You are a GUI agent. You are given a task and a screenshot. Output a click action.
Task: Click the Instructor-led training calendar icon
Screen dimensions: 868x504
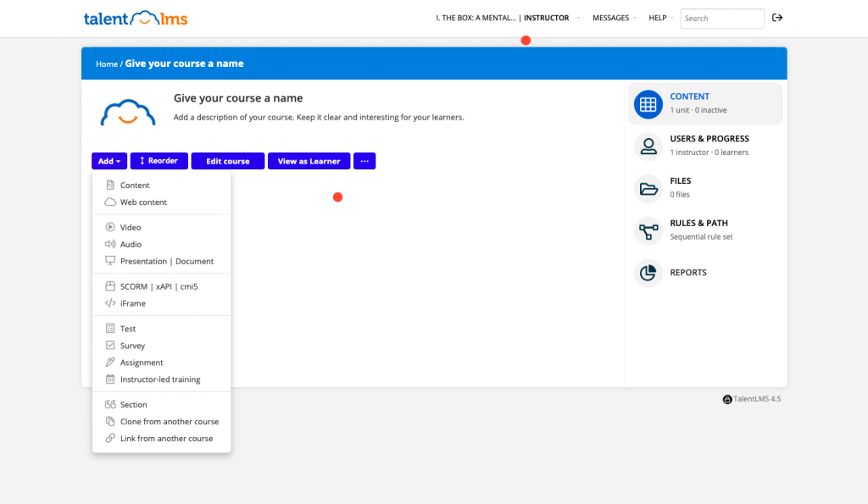click(x=110, y=379)
